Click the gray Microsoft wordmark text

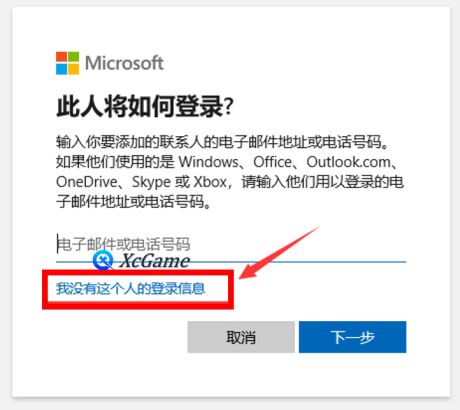124,63
